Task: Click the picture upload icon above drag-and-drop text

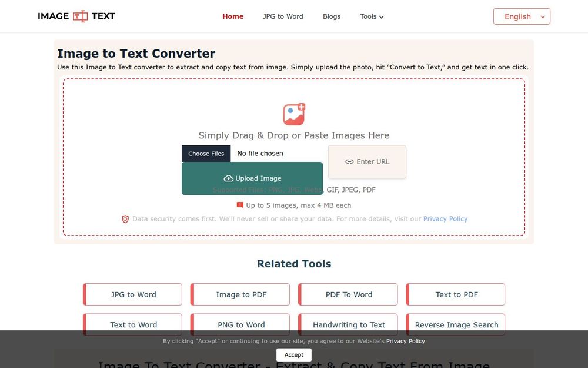Action: (x=294, y=114)
